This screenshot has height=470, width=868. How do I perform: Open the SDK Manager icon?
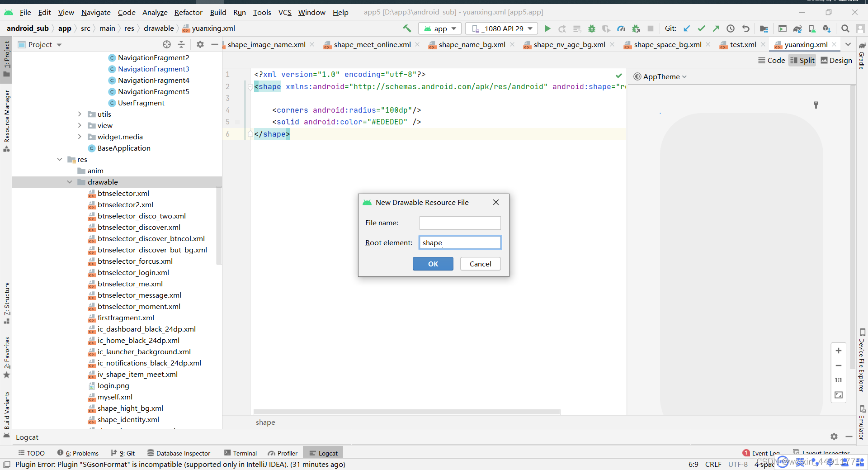pyautogui.click(x=827, y=28)
